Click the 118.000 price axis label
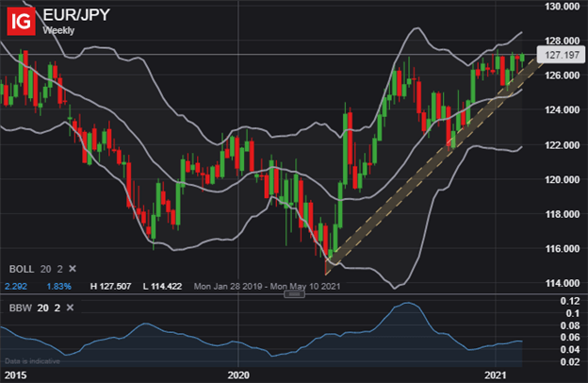The image size is (588, 383). point(563,214)
